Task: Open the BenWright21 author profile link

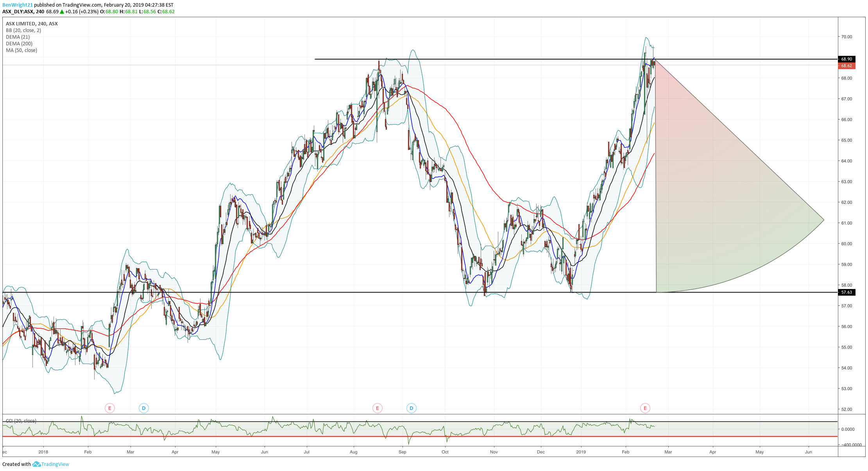Action: tap(17, 5)
